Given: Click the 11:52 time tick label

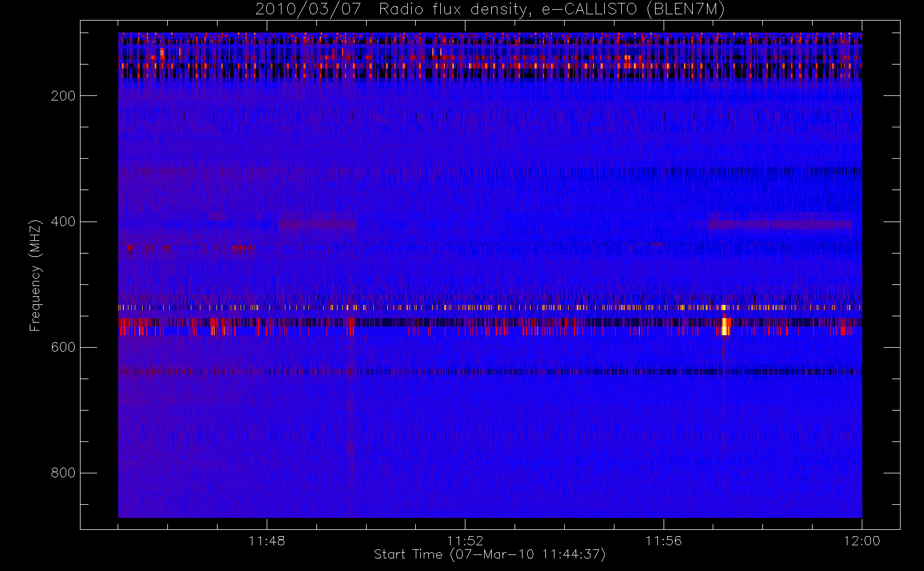Looking at the screenshot, I should coord(465,541).
